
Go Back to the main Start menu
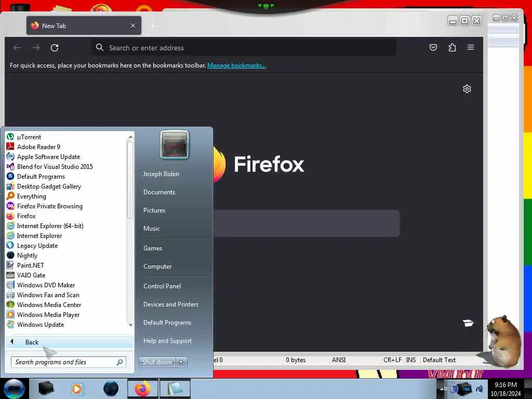70,342
